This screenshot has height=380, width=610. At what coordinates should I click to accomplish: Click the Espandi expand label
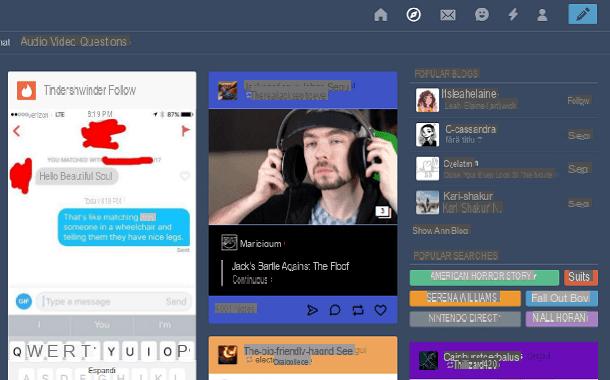(x=102, y=370)
